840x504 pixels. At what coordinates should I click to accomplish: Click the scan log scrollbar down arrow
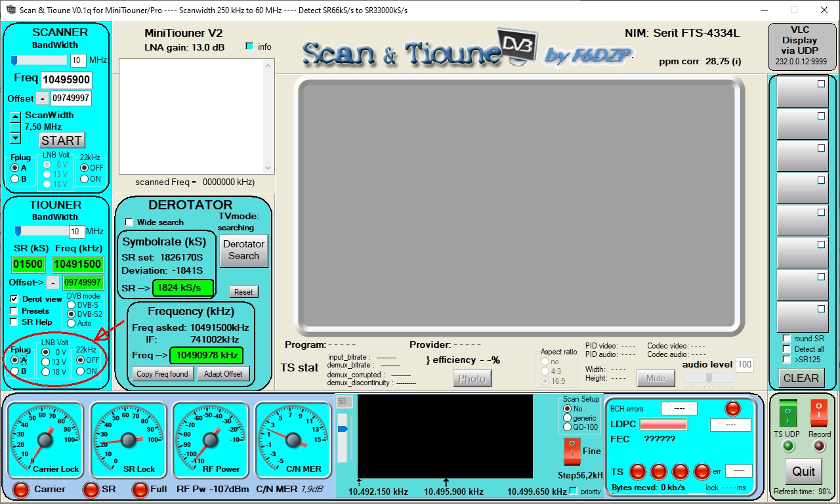tap(268, 168)
